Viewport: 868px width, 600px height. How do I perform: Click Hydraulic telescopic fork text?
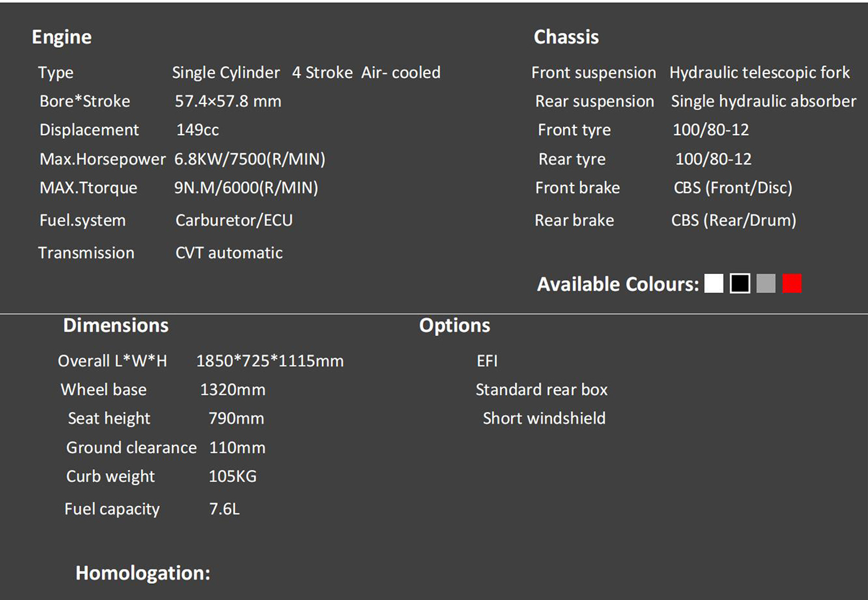tap(759, 72)
